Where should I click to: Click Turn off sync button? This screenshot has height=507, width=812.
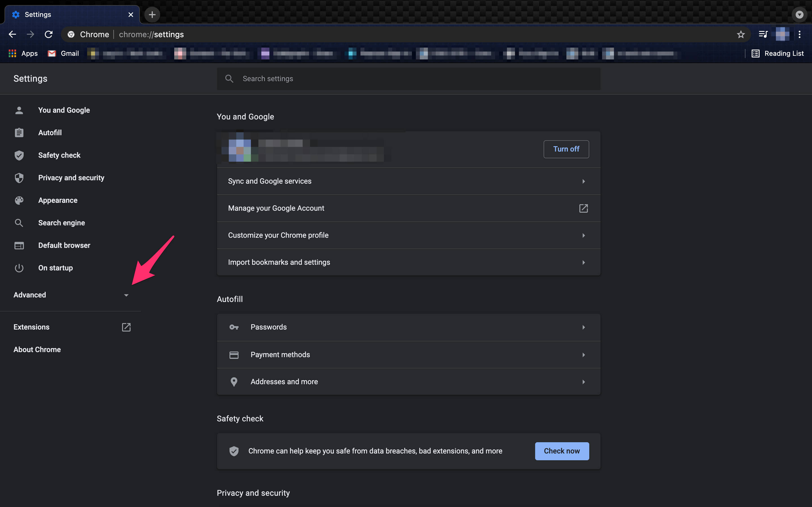pos(566,149)
